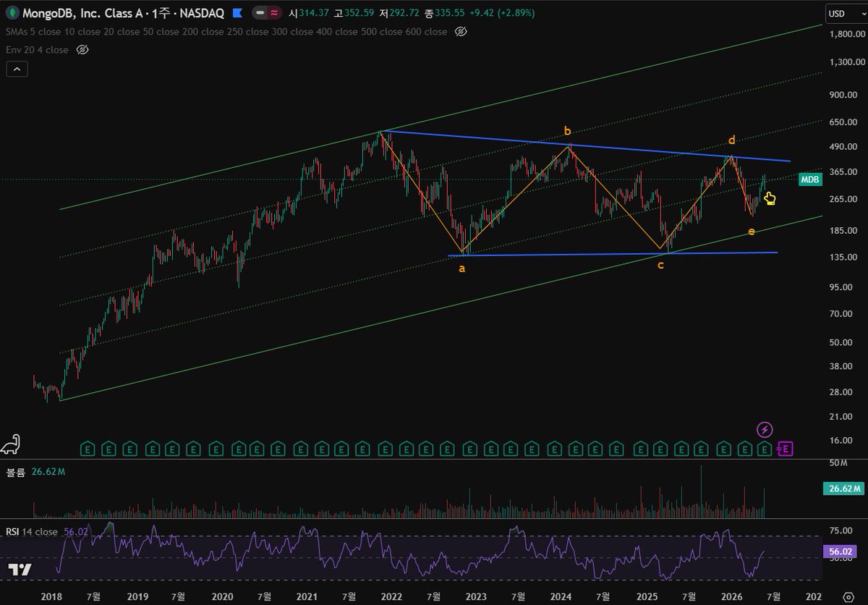
Task: Click the close value 종335.55
Action: point(446,13)
